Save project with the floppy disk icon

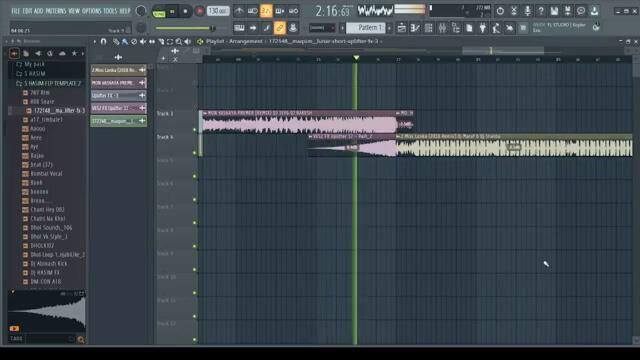click(x=554, y=11)
